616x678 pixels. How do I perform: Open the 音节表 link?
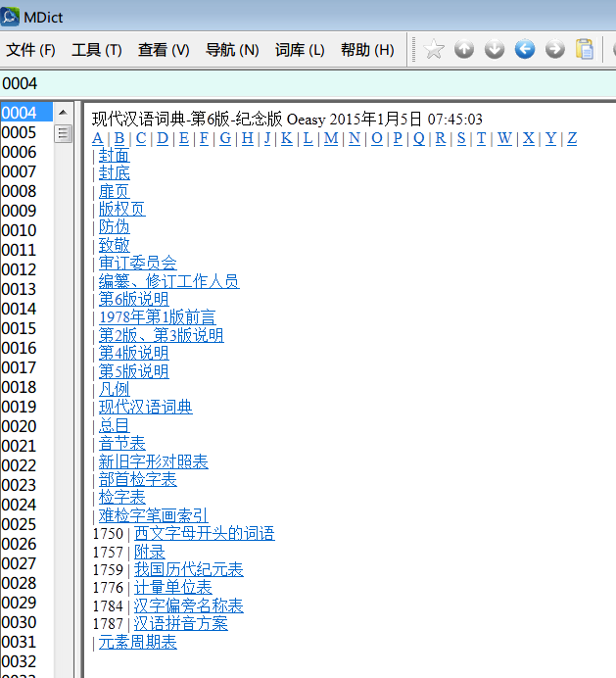pyautogui.click(x=121, y=444)
